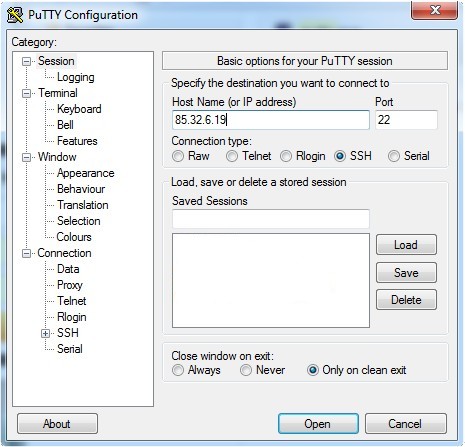Click the Save session button
The height and width of the screenshot is (447, 465).
click(x=406, y=273)
